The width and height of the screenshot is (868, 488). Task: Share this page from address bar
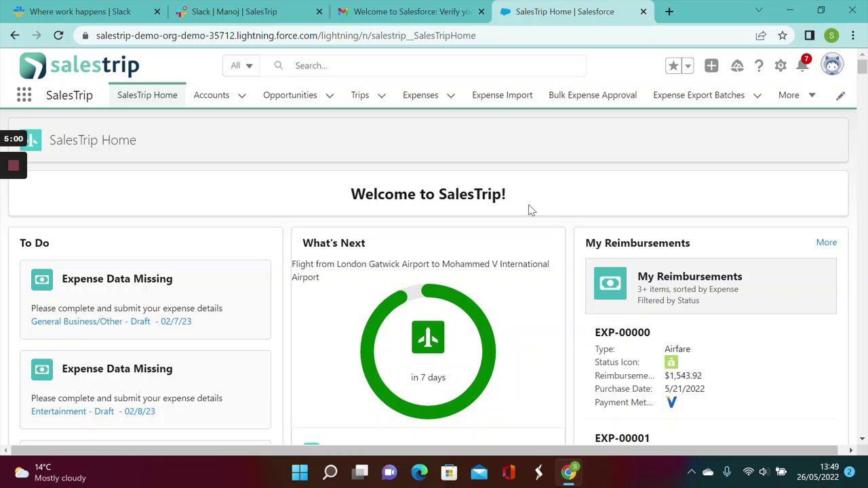[761, 35]
